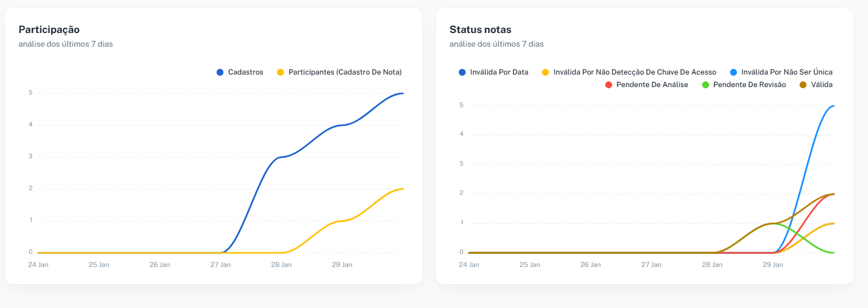Click the blue Cadastros legend dot
The height and width of the screenshot is (308, 868).
coord(220,72)
